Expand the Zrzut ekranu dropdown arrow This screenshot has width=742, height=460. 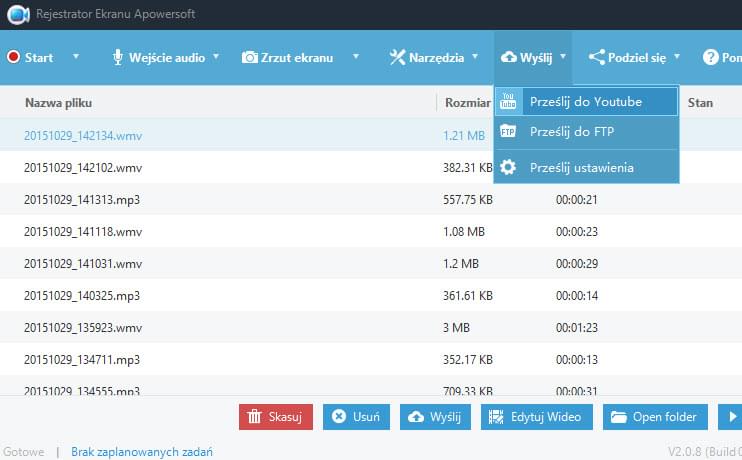(355, 57)
